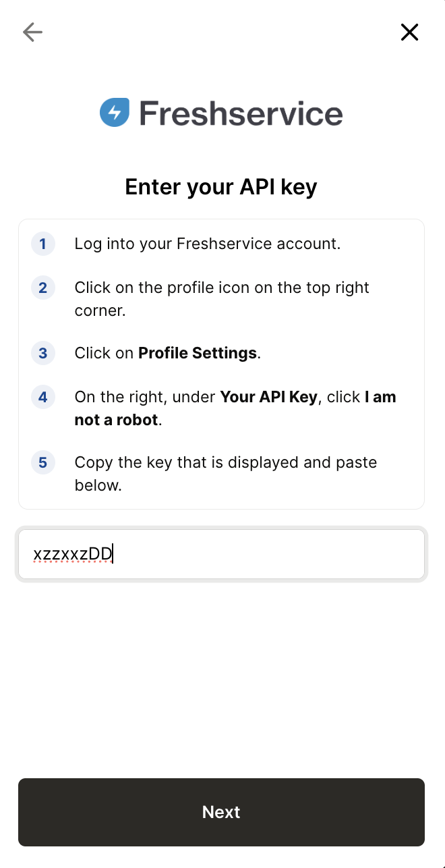Close the API key dialog
This screenshot has width=445, height=868.
coord(409,32)
